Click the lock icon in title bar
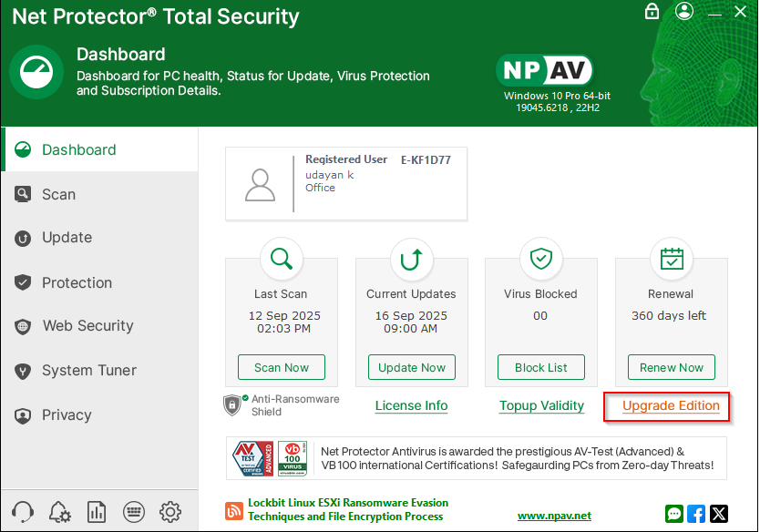 [x=652, y=11]
